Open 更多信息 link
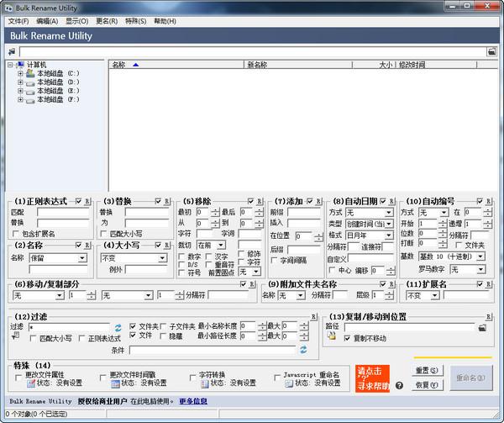This screenshot has height=423, width=504. click(193, 401)
